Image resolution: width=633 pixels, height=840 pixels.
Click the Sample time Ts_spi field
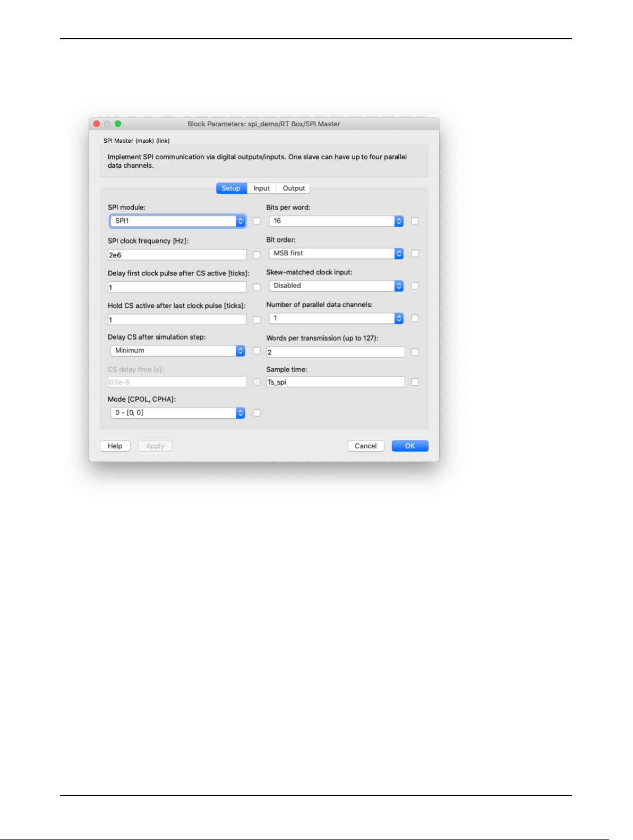[336, 382]
